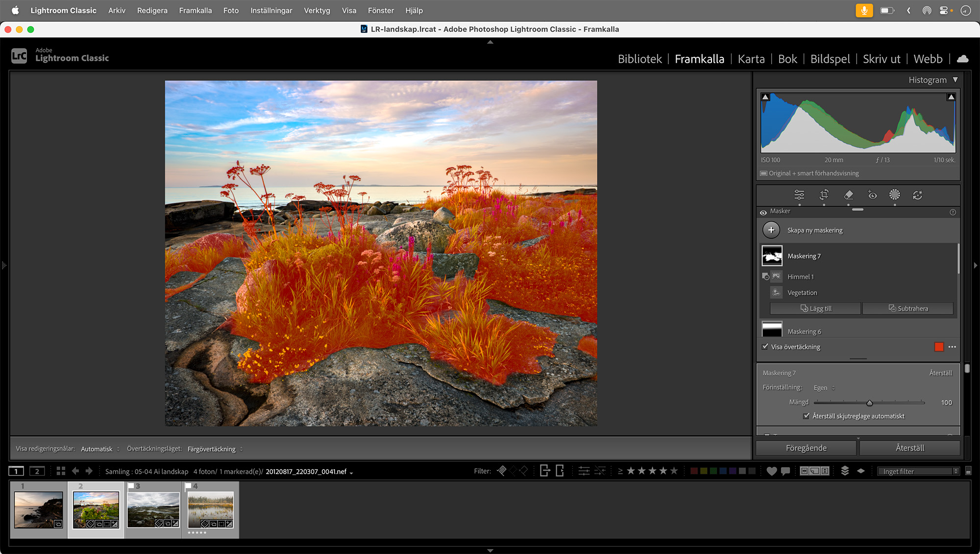Uncheck Visa övertäckning checkbox
The height and width of the screenshot is (554, 980).
coord(765,347)
